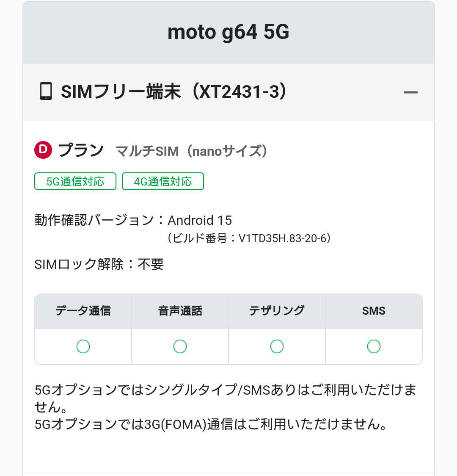
Task: Click the build number V1TD35H.83-20-6 text
Action: [x=284, y=239]
